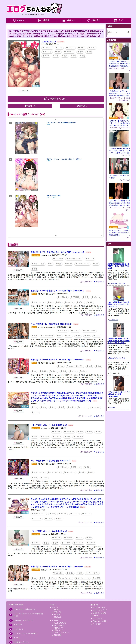Click the external-link icon in この記事を見に行く
136x644 pixels.
pyautogui.click(x=45, y=99)
